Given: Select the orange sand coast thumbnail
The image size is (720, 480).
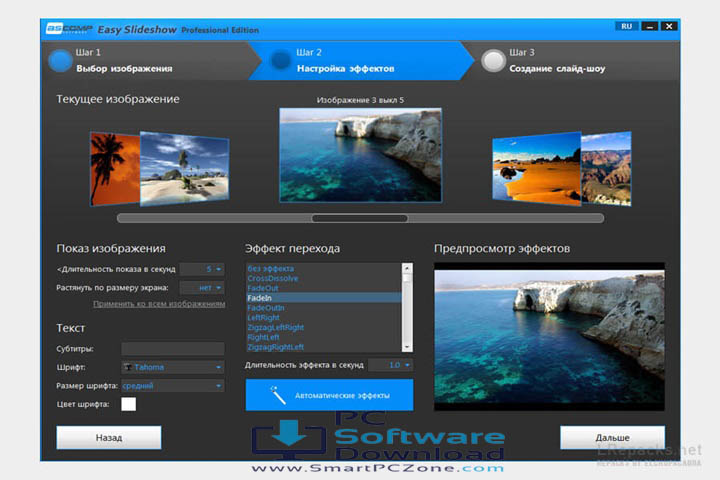Looking at the screenshot, I should click(536, 168).
